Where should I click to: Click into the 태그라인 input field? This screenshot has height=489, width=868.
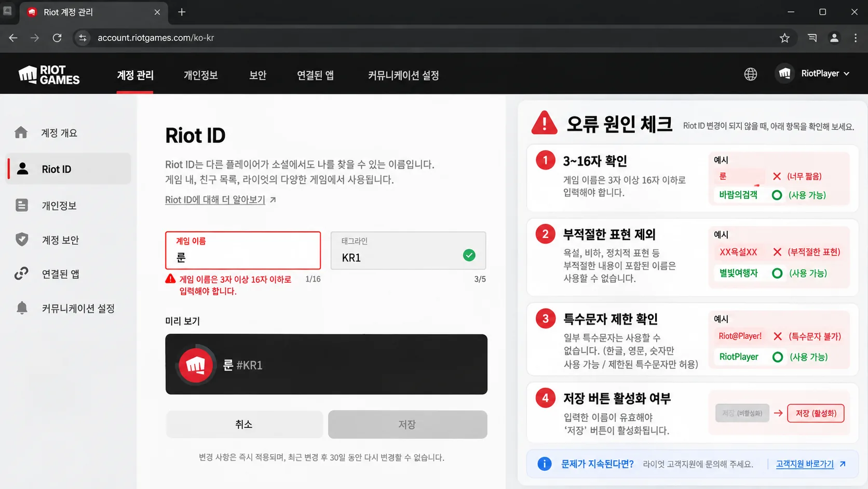coord(408,250)
